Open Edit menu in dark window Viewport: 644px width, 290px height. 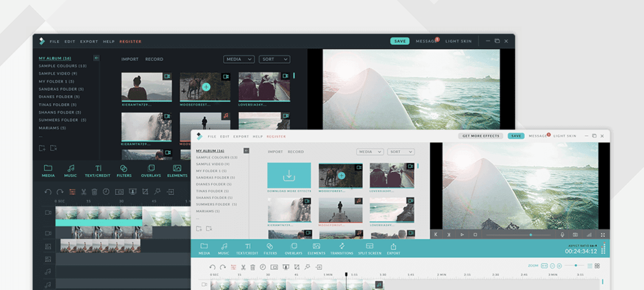click(x=70, y=42)
